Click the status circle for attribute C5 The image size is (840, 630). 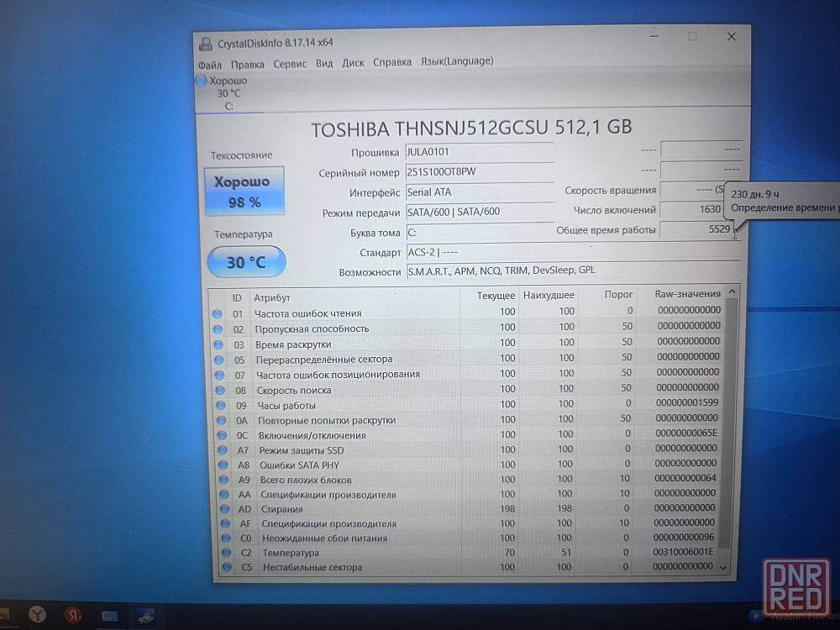point(227,567)
